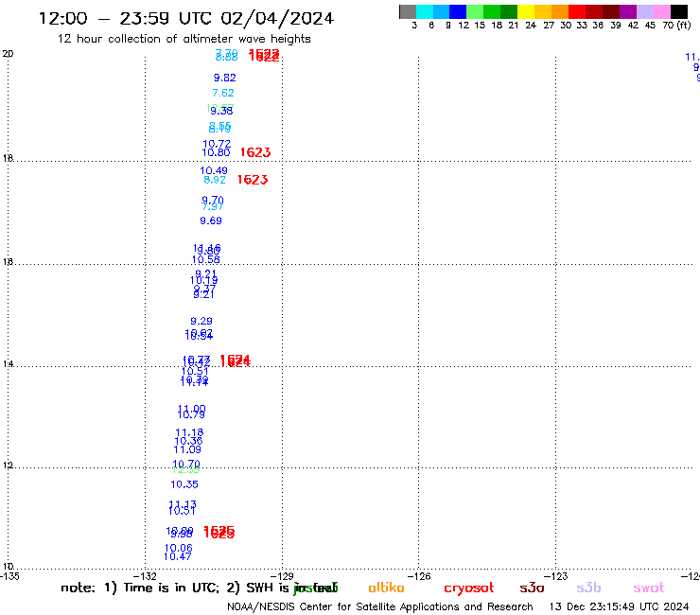Image resolution: width=700 pixels, height=615 pixels.
Task: Click the wave height value 9.69
Action: tap(211, 220)
